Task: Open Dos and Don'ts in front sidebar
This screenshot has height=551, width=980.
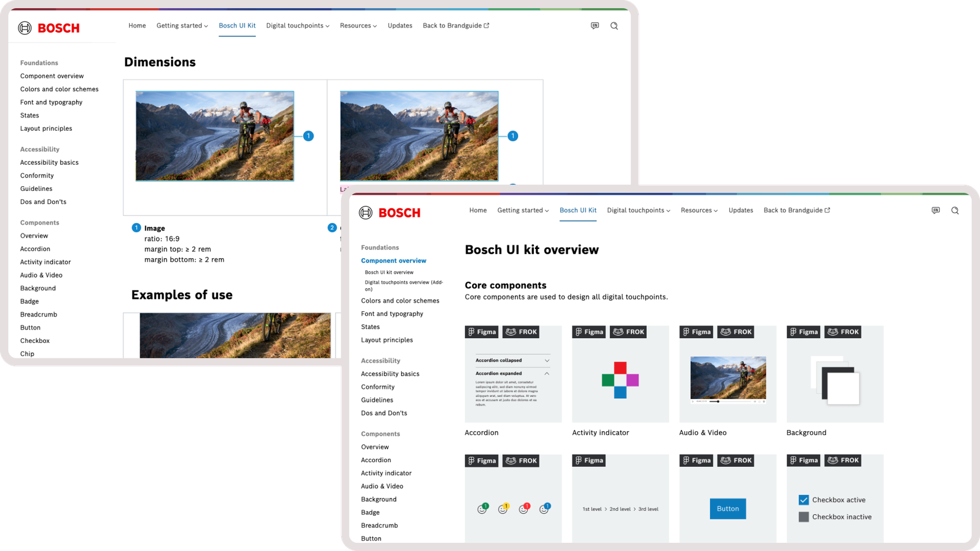Action: pyautogui.click(x=384, y=413)
